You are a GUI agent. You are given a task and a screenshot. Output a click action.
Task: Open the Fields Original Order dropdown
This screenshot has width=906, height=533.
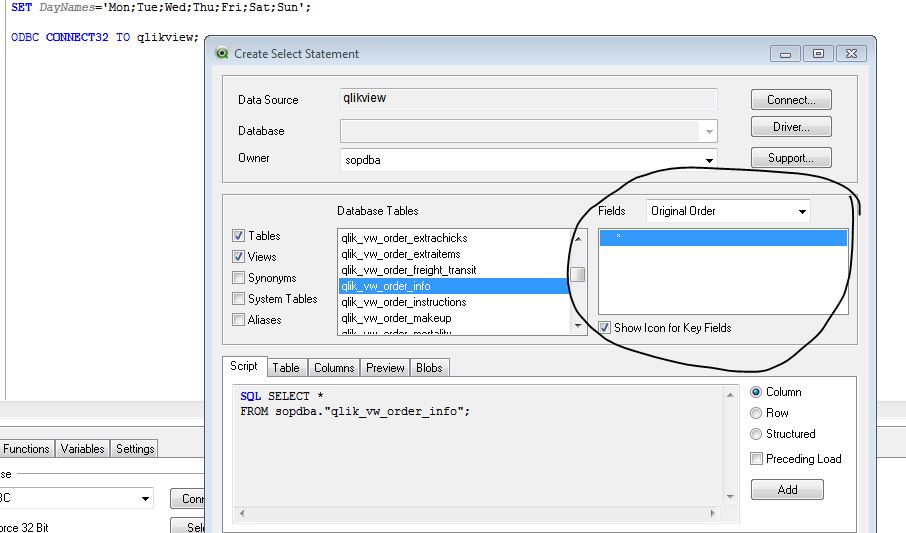point(802,211)
